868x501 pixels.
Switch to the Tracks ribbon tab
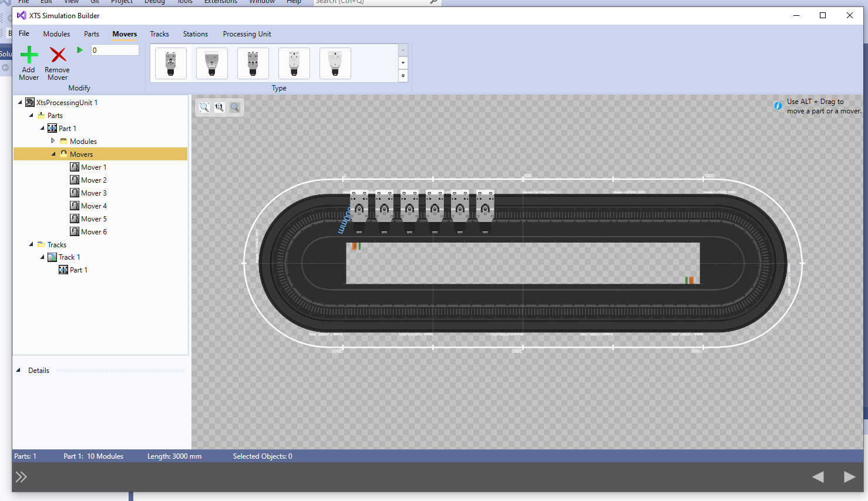pyautogui.click(x=159, y=34)
